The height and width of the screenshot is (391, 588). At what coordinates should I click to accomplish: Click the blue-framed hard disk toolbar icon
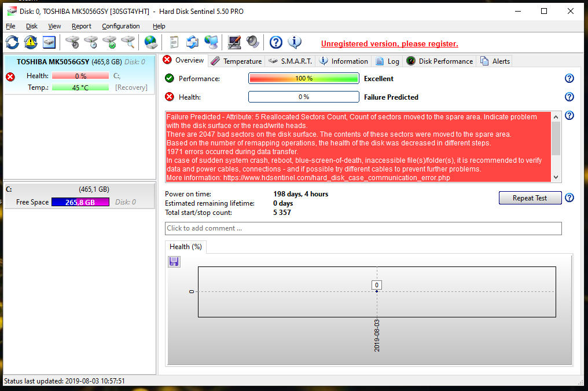[49, 42]
